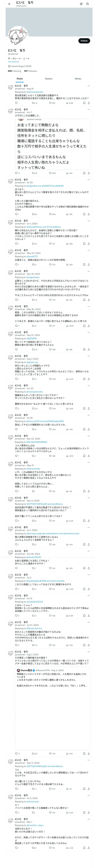This screenshot has width=98, height=868.
Task: Share the Jul 29 reply to @togootto
Action: [89, 214]
